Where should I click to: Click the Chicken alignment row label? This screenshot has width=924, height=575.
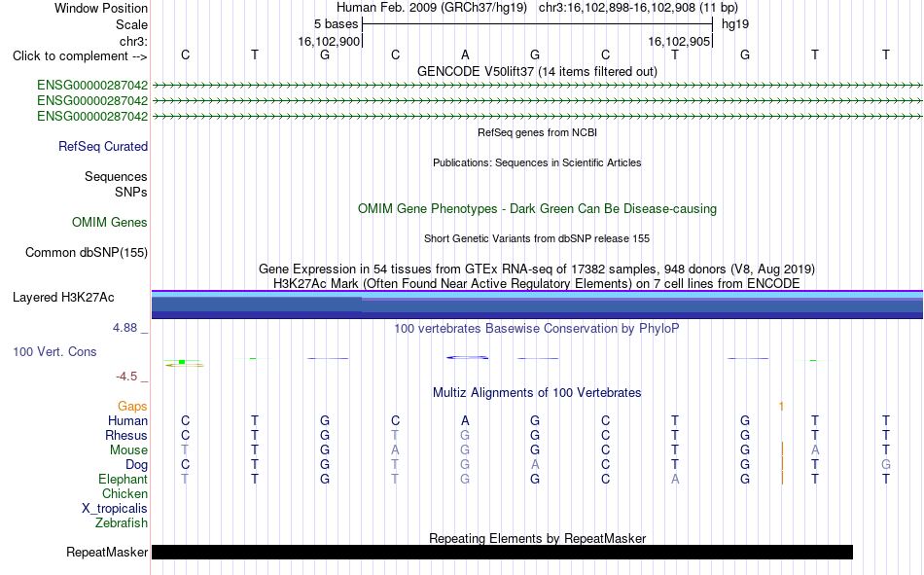(124, 493)
